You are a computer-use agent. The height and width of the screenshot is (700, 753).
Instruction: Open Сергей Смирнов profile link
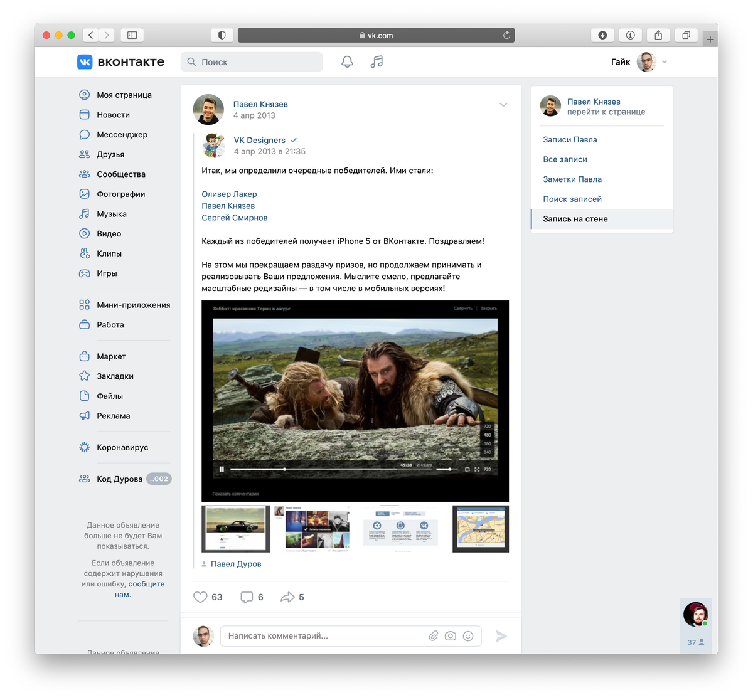click(235, 218)
